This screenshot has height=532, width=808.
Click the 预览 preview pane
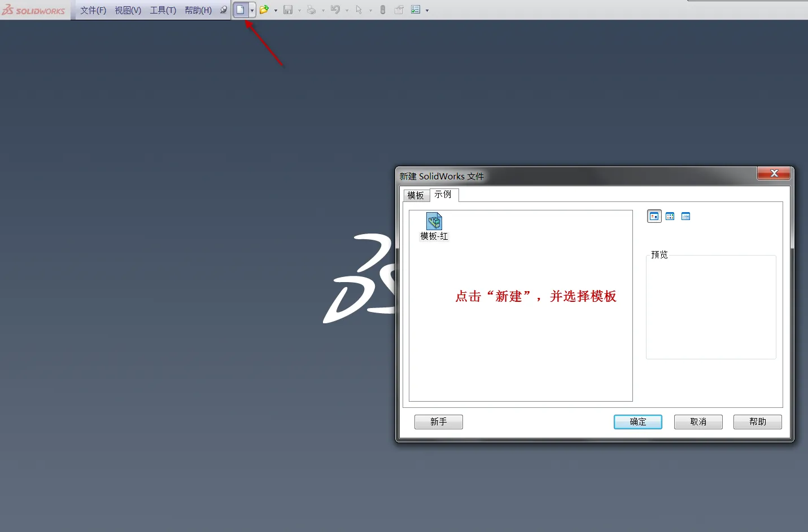[x=711, y=307]
